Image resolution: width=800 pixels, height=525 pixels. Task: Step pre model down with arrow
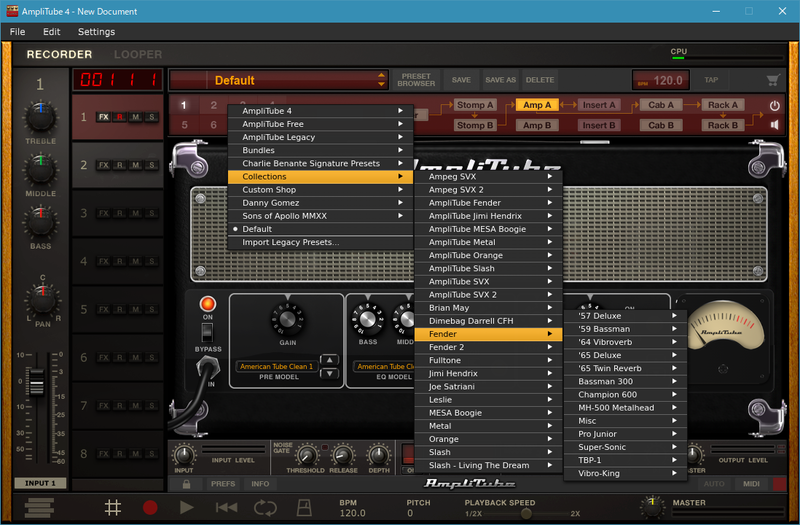point(329,373)
